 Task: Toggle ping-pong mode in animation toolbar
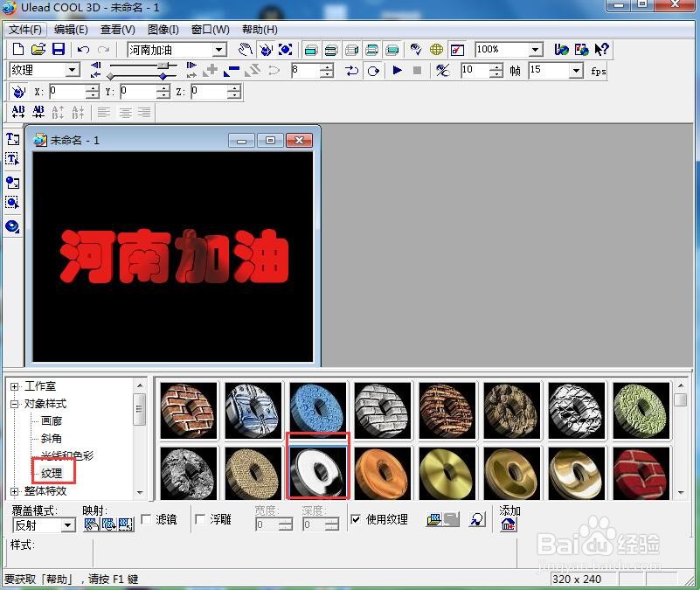[x=352, y=71]
